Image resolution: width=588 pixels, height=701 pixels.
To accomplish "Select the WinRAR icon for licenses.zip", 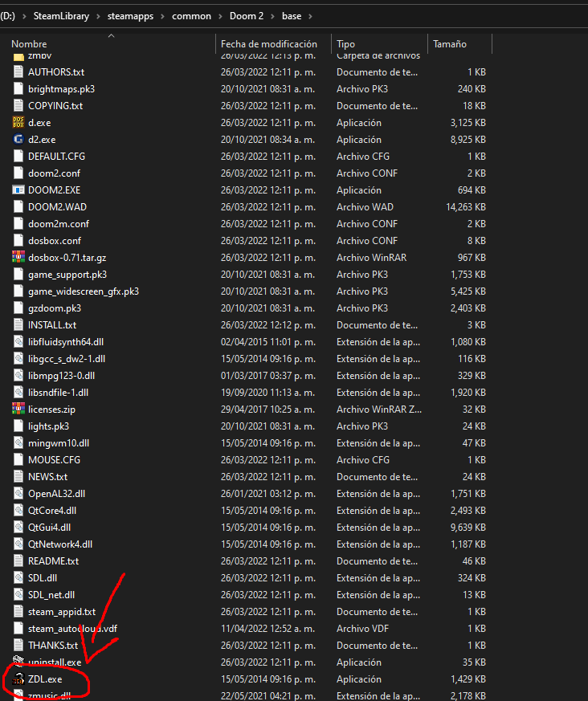I will pos(18,409).
